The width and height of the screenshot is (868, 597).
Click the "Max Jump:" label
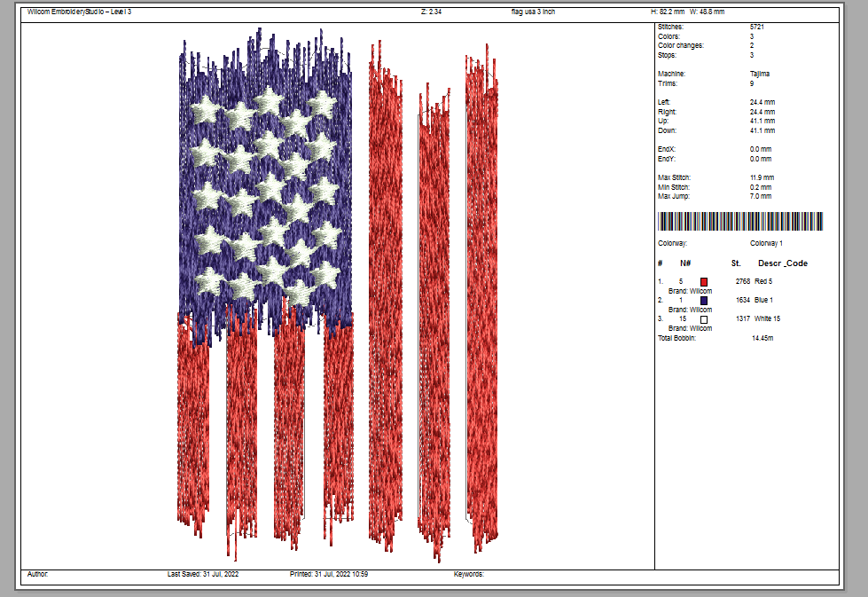[674, 196]
